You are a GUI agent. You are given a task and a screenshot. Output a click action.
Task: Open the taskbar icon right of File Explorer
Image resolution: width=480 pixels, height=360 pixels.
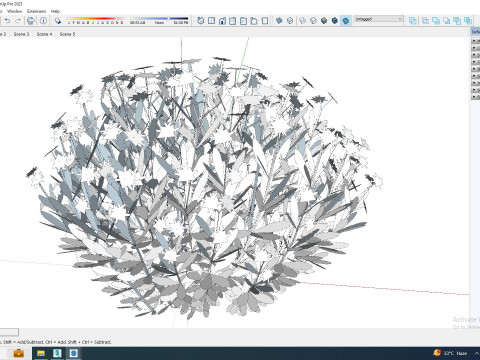click(57, 353)
